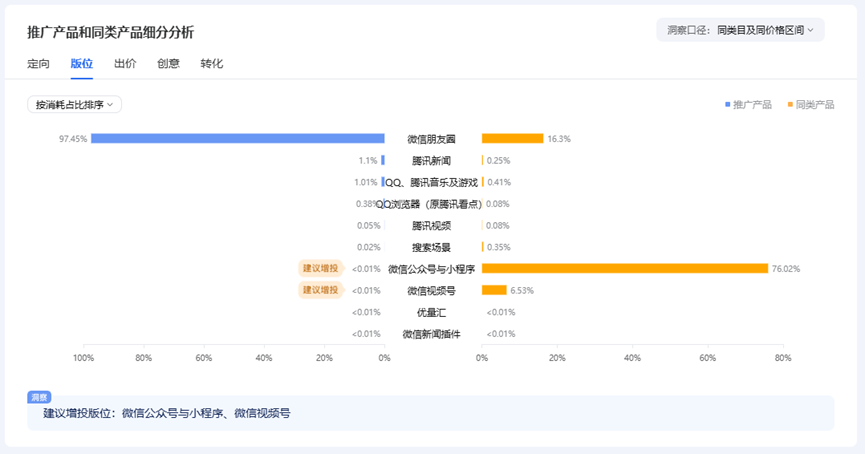Click the blue 97.45% 微信朋友圈 bar
Image resolution: width=865 pixels, height=454 pixels.
click(x=238, y=138)
